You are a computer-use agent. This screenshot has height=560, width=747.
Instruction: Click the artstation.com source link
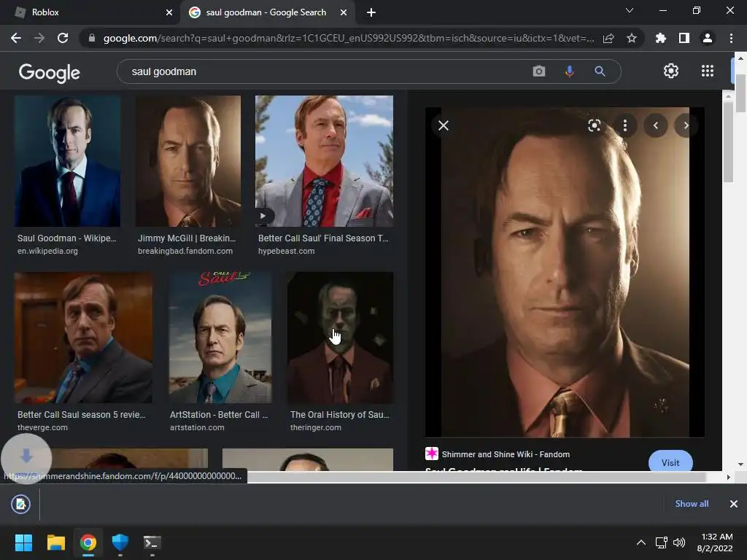pos(197,427)
